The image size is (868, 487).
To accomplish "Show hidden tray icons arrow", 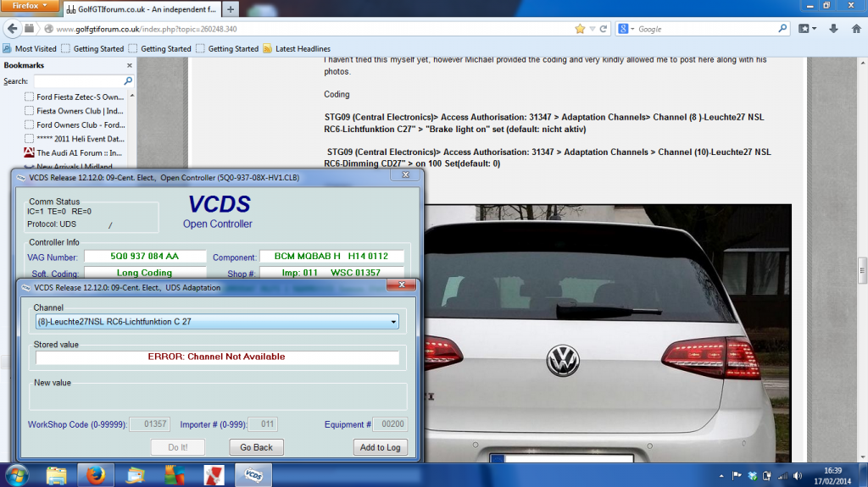I will [x=721, y=476].
